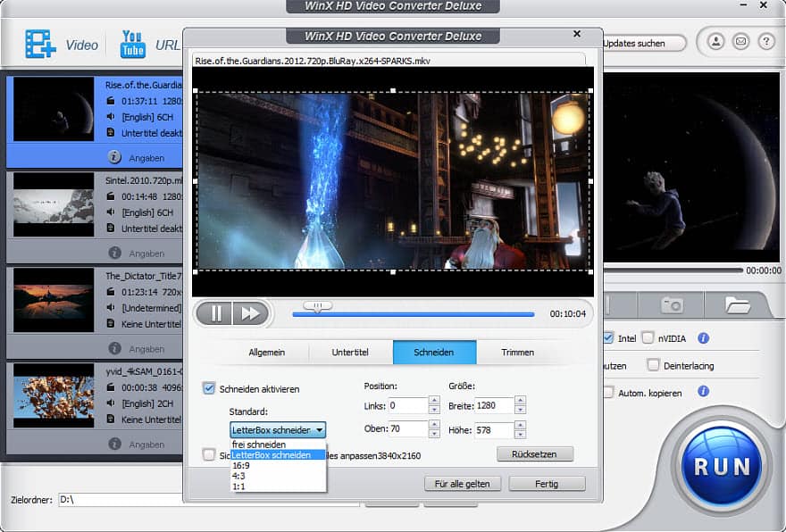This screenshot has height=532, width=786.
Task: Select the 4:3 crop option
Action: tap(278, 476)
